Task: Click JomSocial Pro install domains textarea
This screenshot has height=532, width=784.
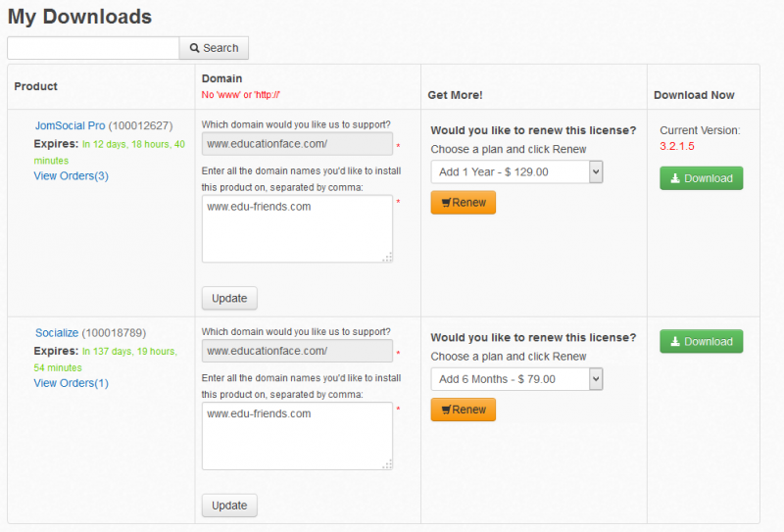Action: coord(297,228)
